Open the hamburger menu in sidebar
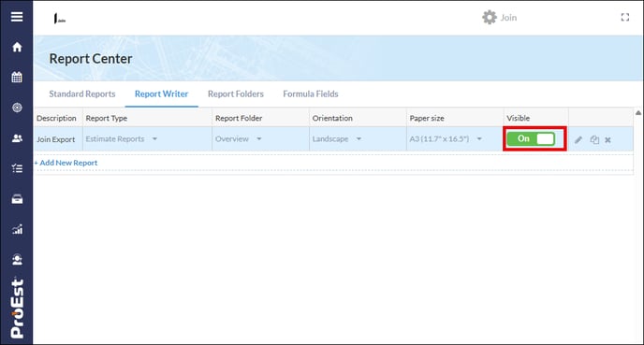Image resolution: width=644 pixels, height=345 pixels. [17, 17]
